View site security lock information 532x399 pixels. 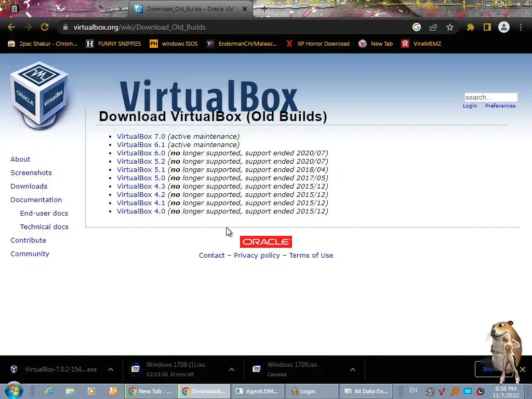[x=65, y=27]
